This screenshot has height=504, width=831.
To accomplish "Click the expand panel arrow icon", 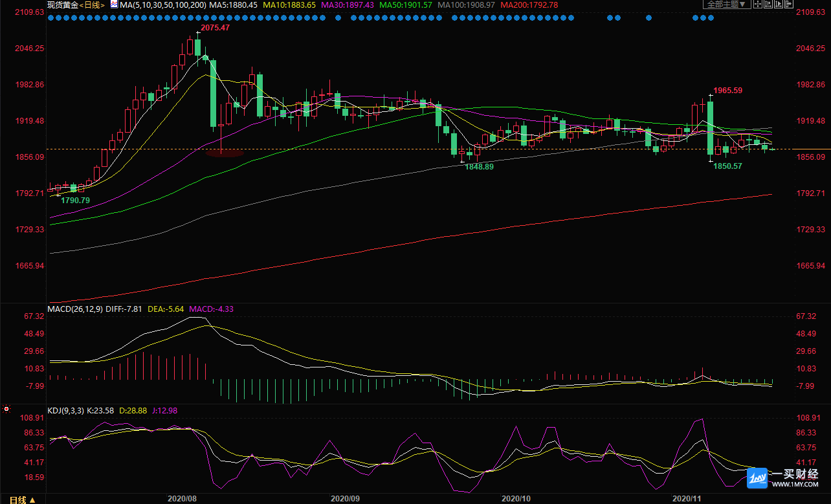I will pos(789,4).
